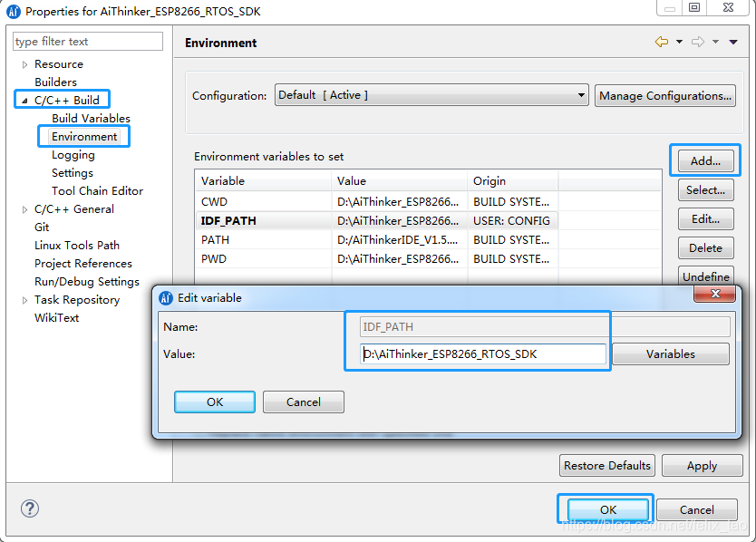Select Environment in the tree
Screen dimensions: 756x542
point(84,137)
